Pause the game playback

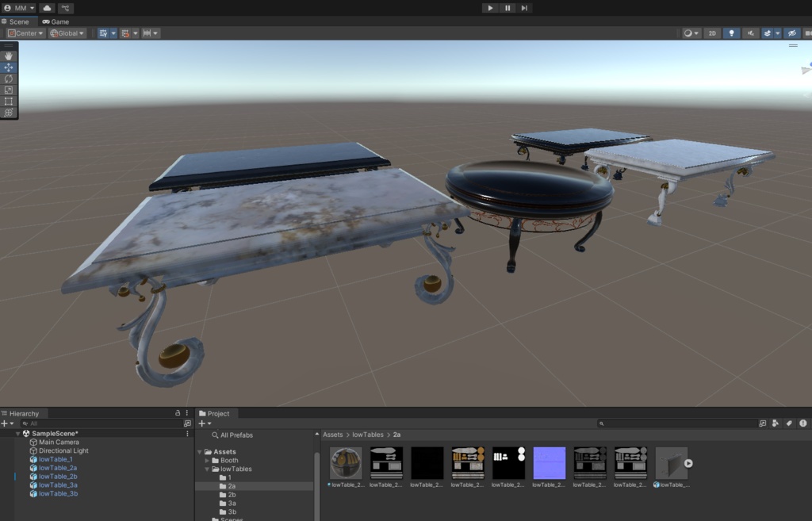[507, 8]
